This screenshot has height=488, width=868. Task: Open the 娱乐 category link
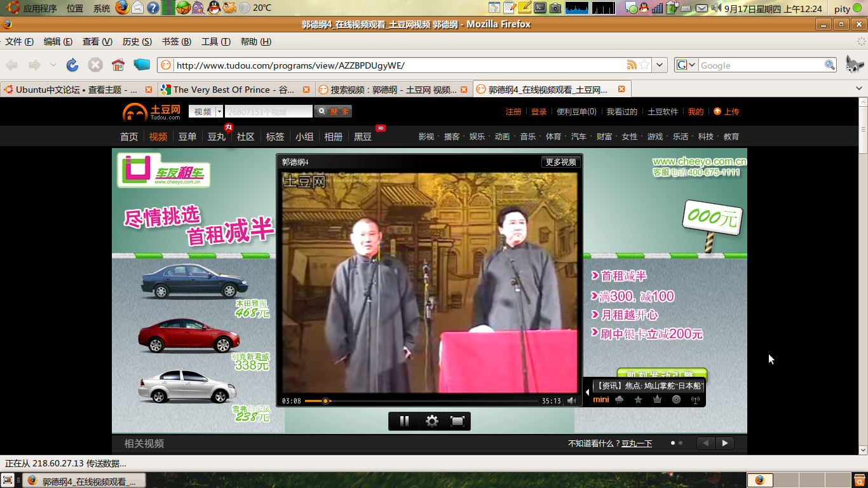(477, 137)
